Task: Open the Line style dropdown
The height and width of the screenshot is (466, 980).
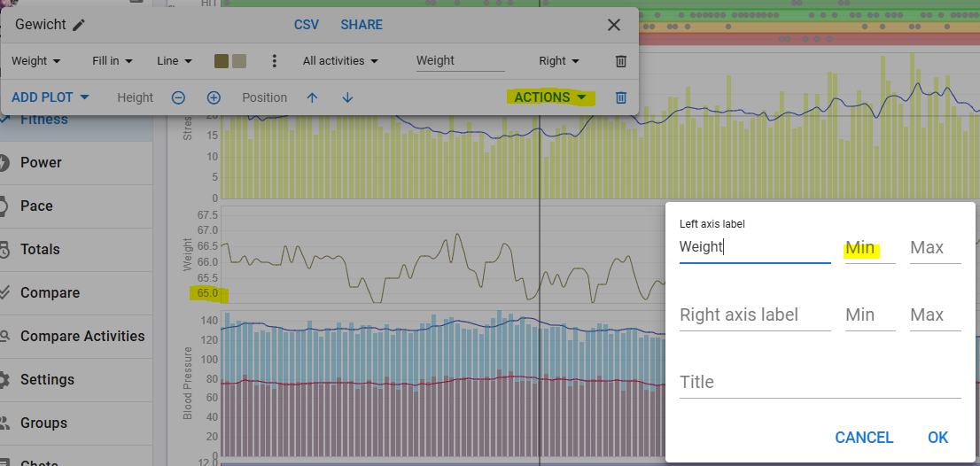Action: [174, 61]
